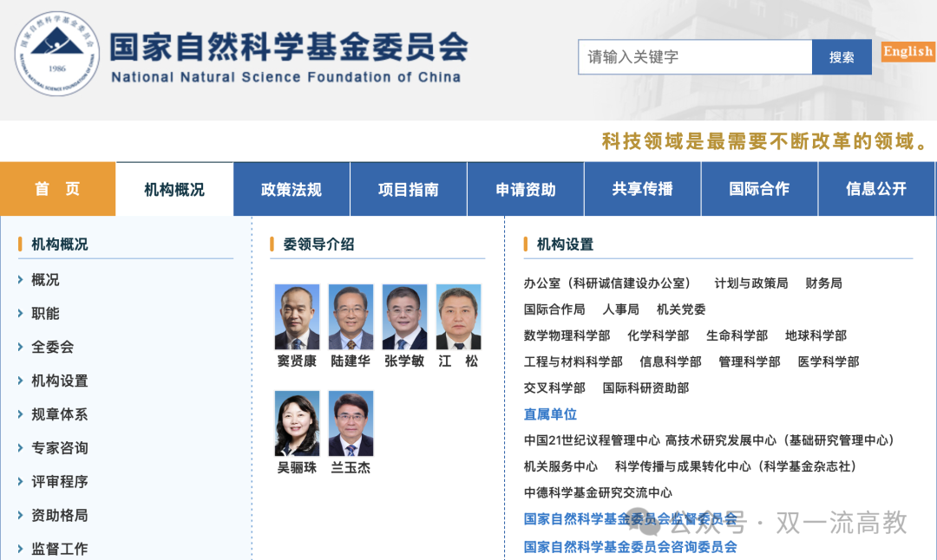
Task: Open the 信息公开 navigation tab
Action: coord(876,189)
